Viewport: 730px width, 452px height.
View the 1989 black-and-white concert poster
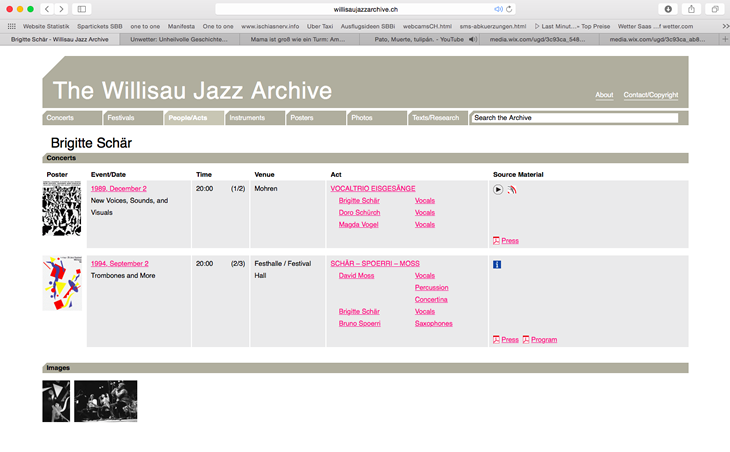tap(62, 209)
